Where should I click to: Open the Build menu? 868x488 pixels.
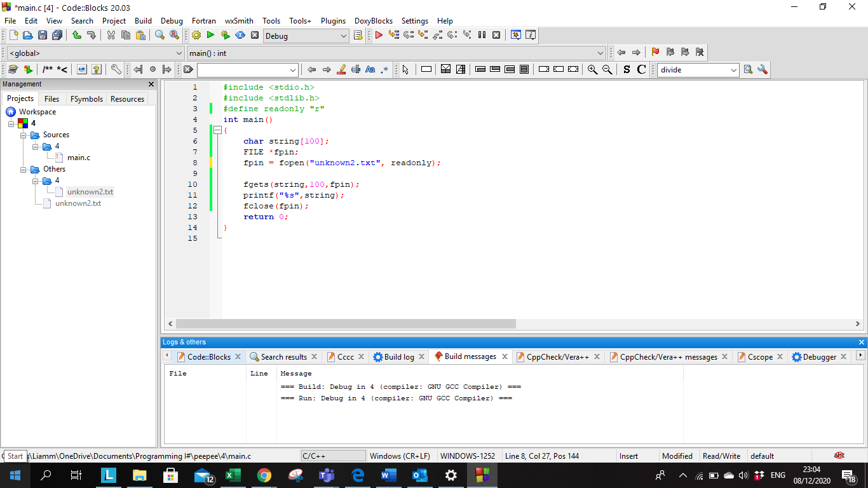(143, 20)
